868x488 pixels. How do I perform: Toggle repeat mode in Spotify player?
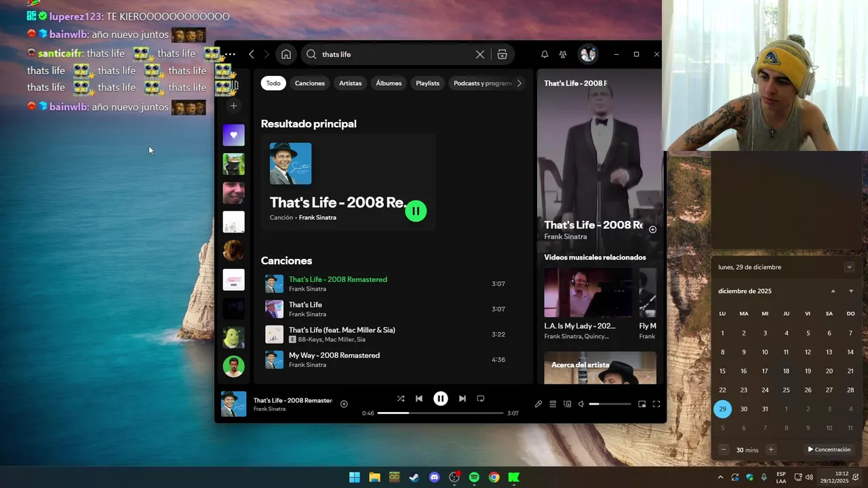click(481, 399)
